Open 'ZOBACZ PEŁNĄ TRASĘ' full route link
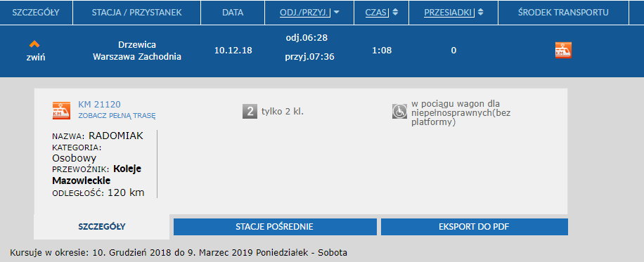 117,116
